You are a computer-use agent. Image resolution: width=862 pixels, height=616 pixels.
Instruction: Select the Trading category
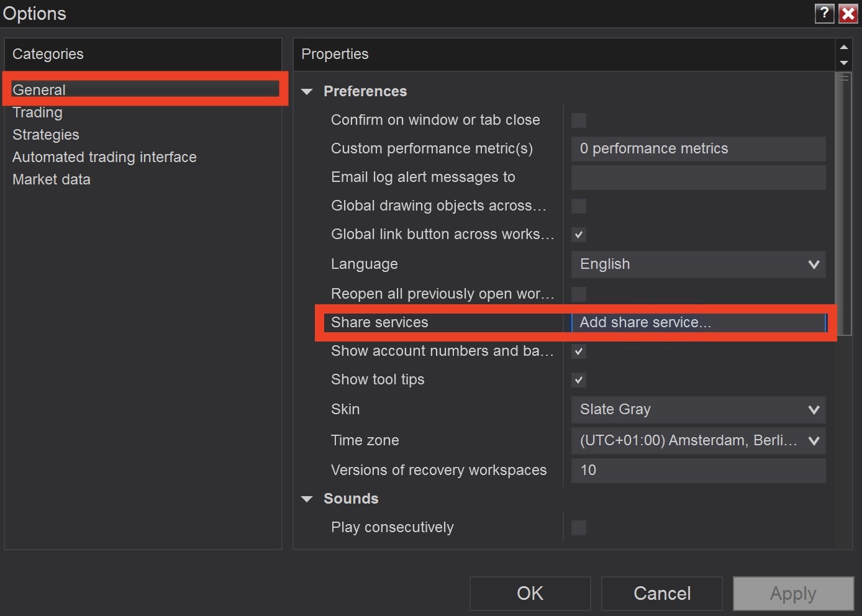click(x=37, y=112)
